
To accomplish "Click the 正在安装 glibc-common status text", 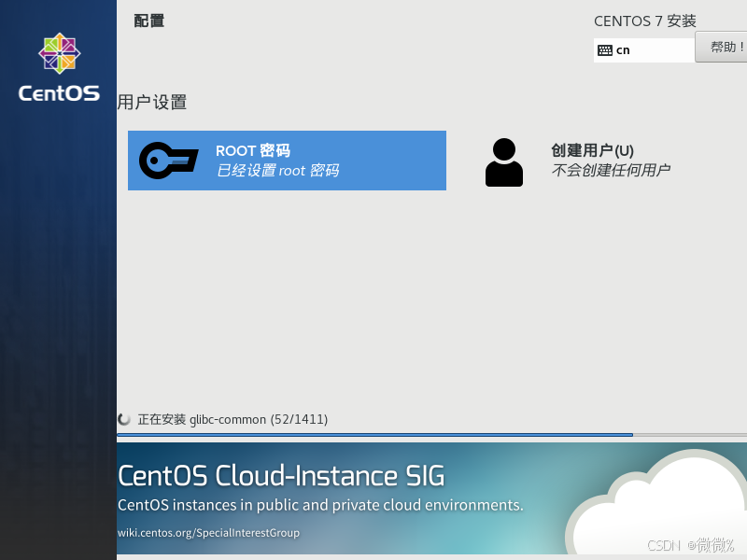I will 233,419.
